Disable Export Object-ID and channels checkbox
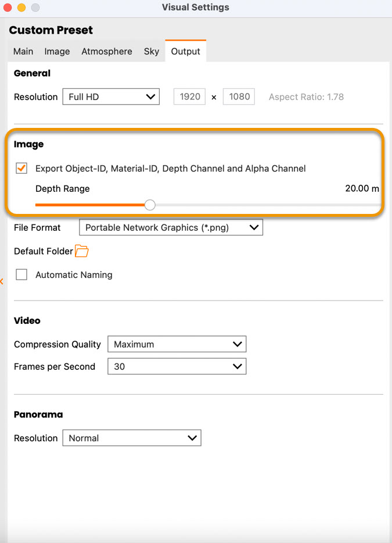 click(x=21, y=169)
